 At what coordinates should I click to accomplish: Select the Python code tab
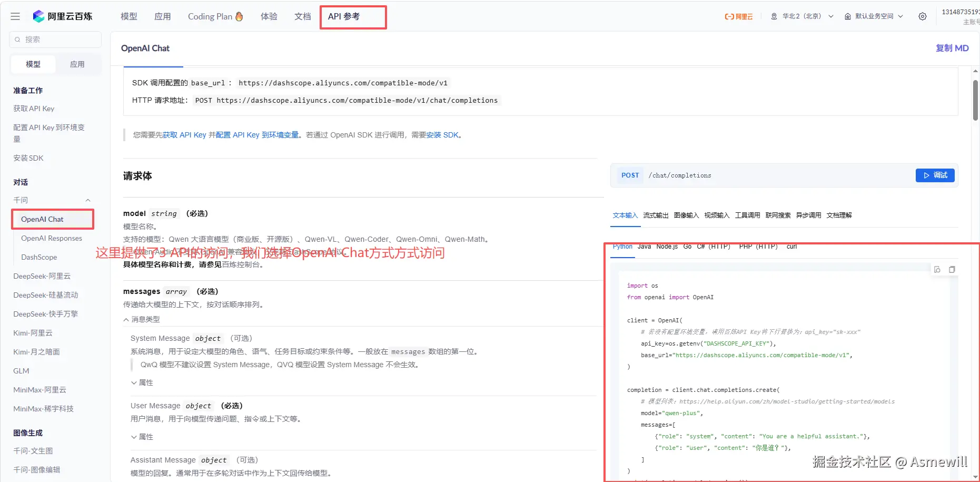622,247
